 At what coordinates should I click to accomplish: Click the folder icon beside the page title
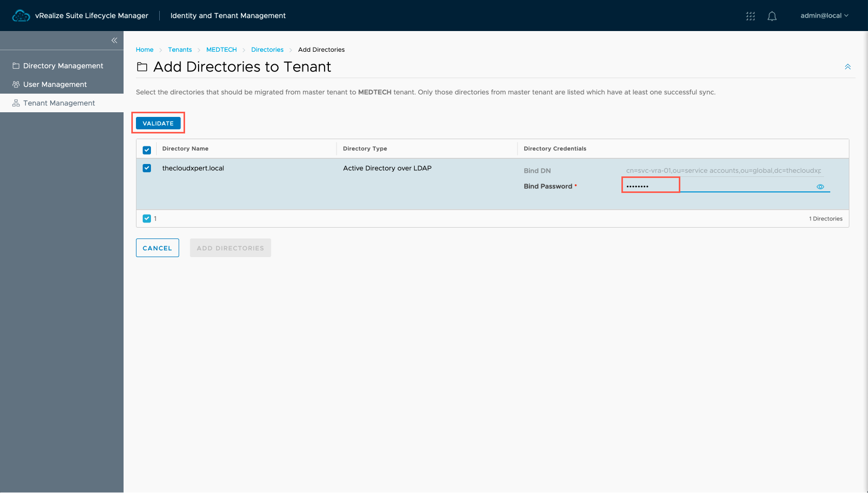click(142, 67)
